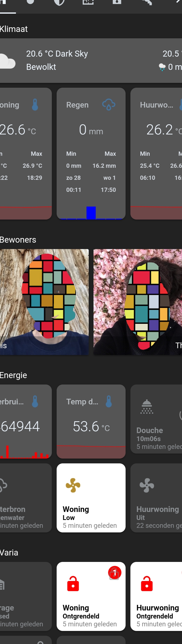Screen dimensions: 182x644
Task: Toggle the Huurwoning fan currently Uit
Action: (156, 498)
